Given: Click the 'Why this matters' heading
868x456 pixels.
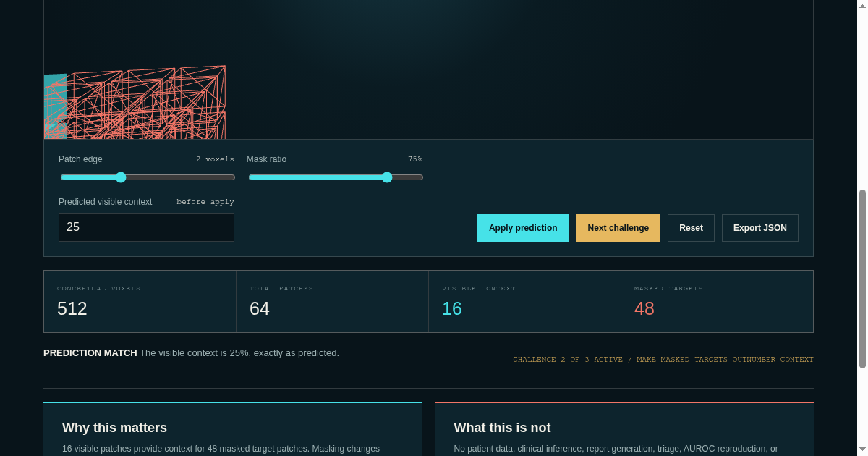Looking at the screenshot, I should click(x=114, y=428).
